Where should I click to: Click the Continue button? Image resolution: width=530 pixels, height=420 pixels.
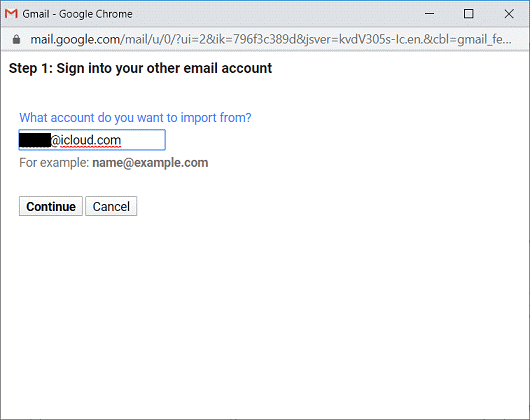pyautogui.click(x=51, y=206)
